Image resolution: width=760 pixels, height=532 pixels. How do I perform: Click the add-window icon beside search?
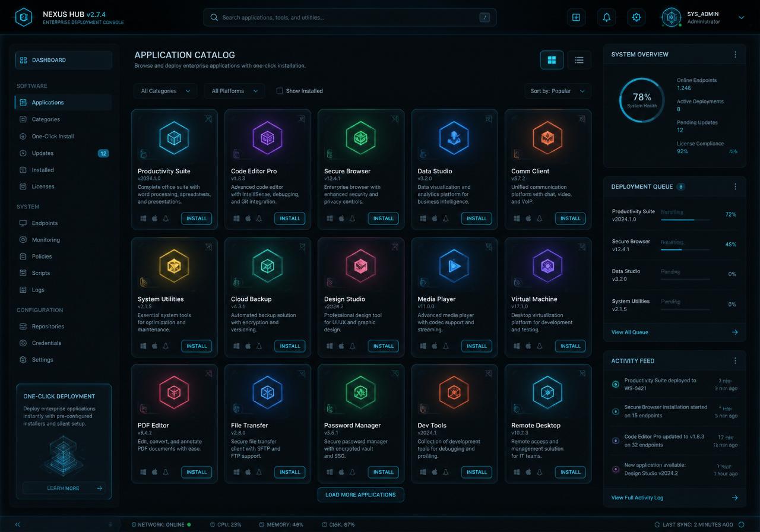click(x=576, y=17)
